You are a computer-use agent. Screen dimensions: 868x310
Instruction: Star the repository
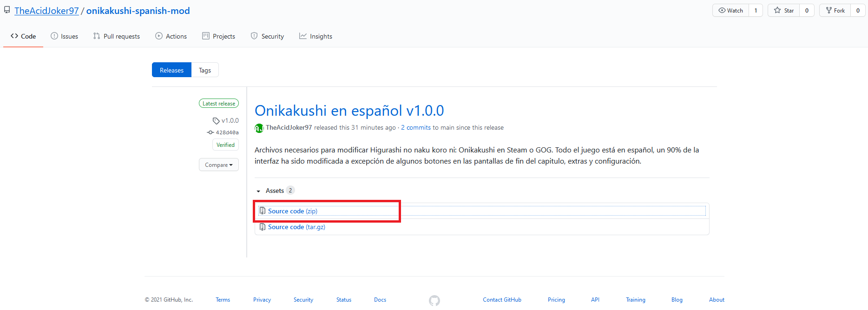(x=784, y=10)
